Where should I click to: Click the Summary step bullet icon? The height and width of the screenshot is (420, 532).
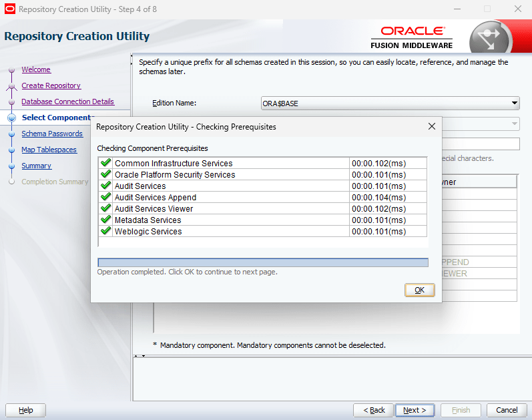(12, 166)
